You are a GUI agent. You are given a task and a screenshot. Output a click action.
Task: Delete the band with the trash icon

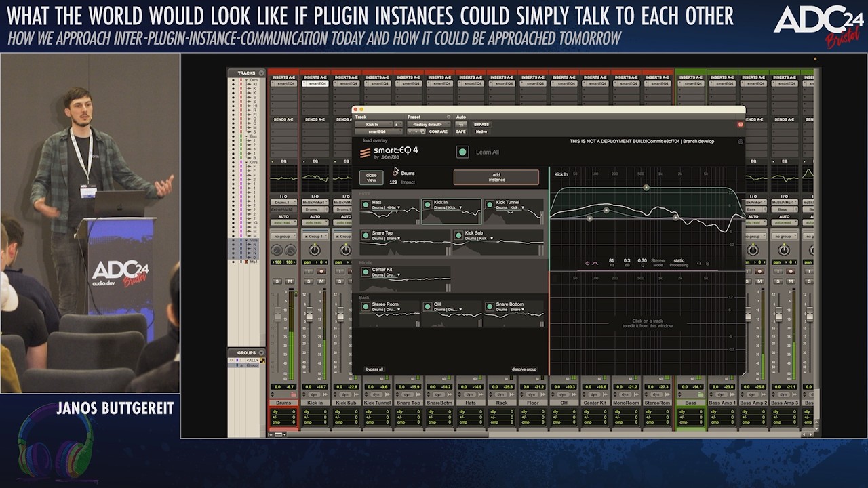pyautogui.click(x=707, y=263)
